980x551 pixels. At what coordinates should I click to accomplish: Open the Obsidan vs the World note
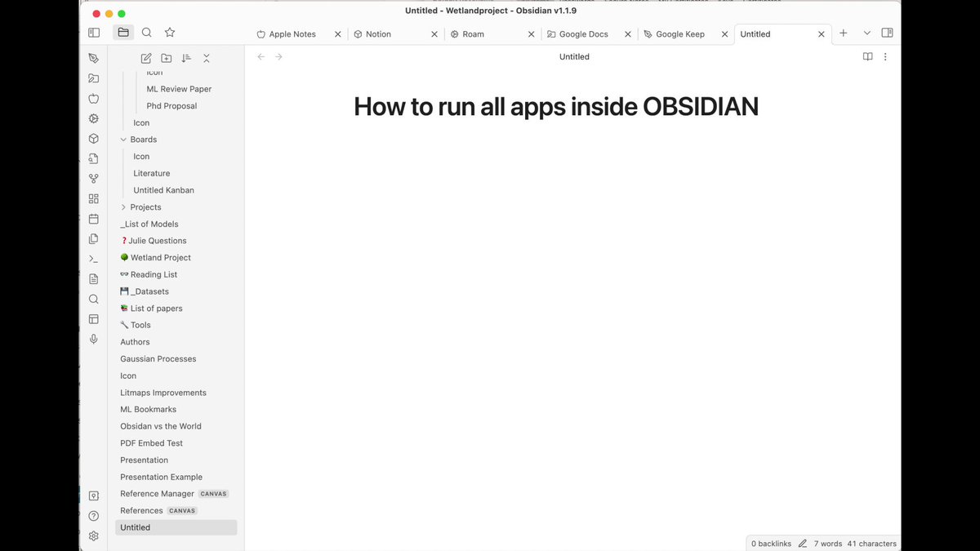[x=161, y=426]
